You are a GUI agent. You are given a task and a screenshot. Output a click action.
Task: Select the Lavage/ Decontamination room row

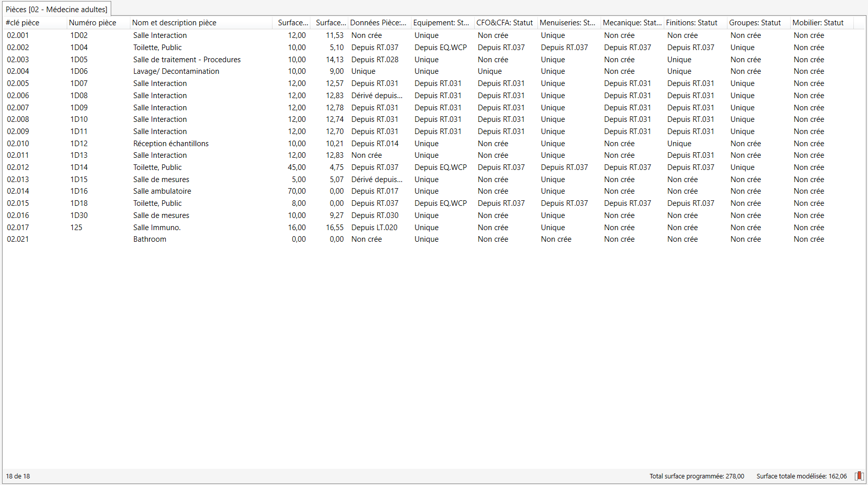point(176,71)
